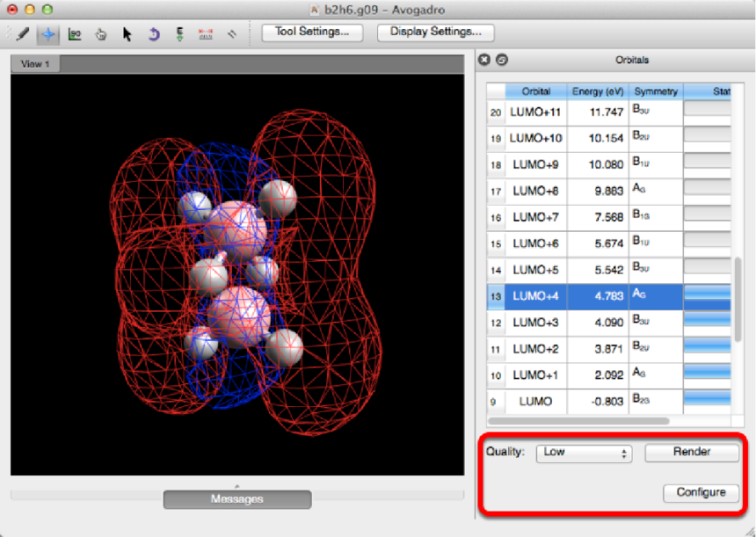The image size is (756, 537).
Task: Open Configure for orbitals
Action: pyautogui.click(x=701, y=492)
